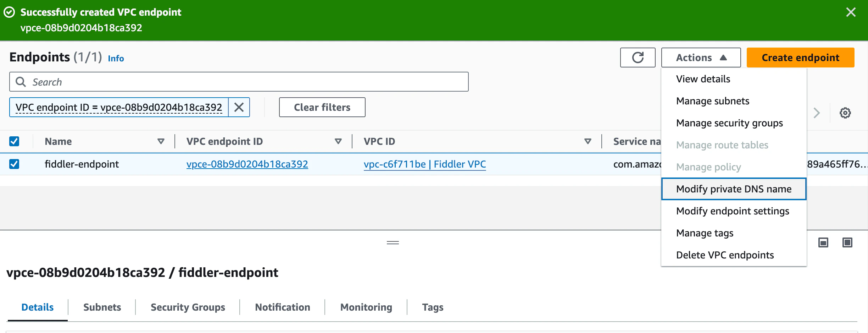Choose Delete VPC endpoints

point(734,255)
